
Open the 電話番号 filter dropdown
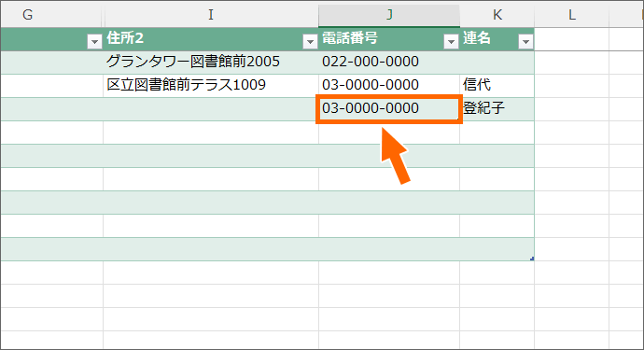(x=451, y=41)
